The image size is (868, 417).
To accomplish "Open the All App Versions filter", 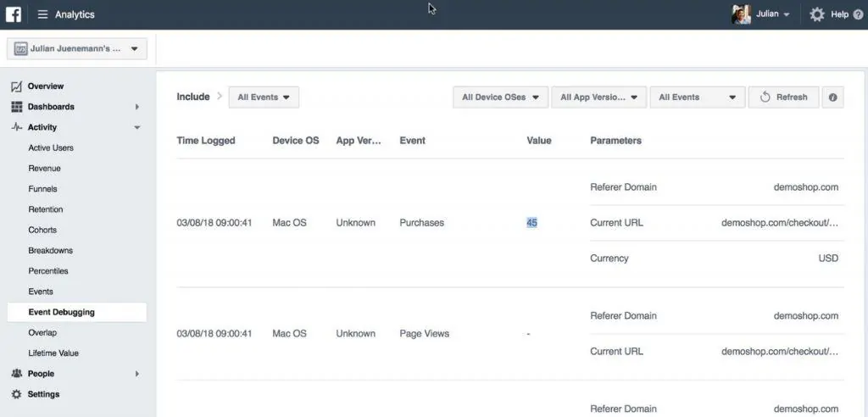I will 599,97.
